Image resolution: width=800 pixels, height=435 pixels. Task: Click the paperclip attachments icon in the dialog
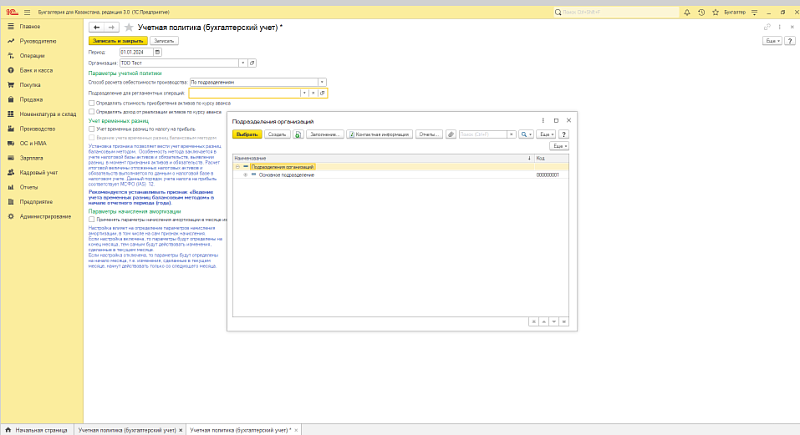[x=451, y=133]
